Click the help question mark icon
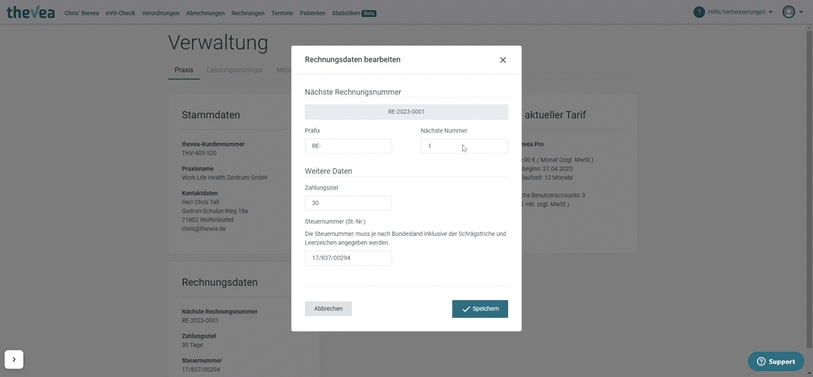813x377 pixels. 698,12
